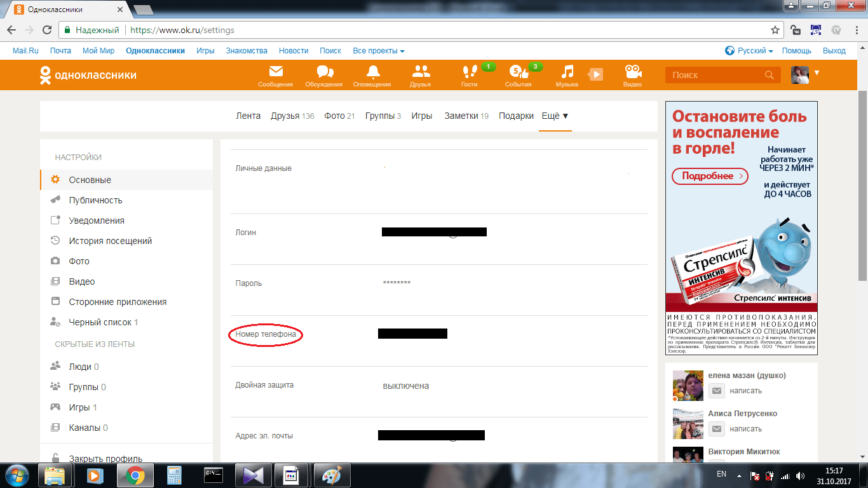Expand the Ещё menu in profile tabs
The image size is (868, 488).
coord(555,116)
